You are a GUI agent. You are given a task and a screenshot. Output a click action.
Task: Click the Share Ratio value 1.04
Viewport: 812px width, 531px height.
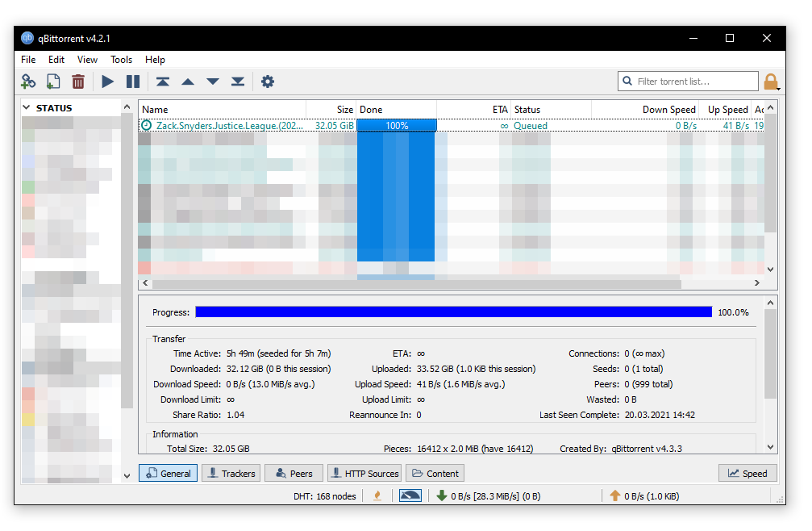[x=235, y=415]
